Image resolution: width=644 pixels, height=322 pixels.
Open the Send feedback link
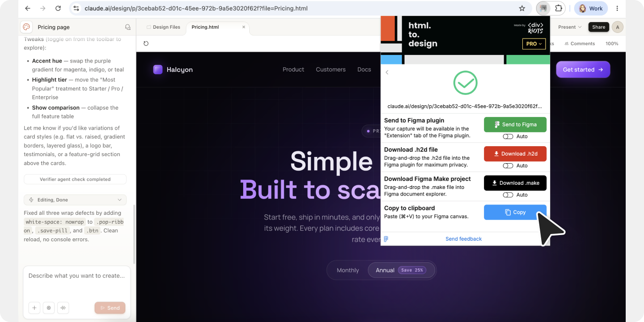pos(464,239)
